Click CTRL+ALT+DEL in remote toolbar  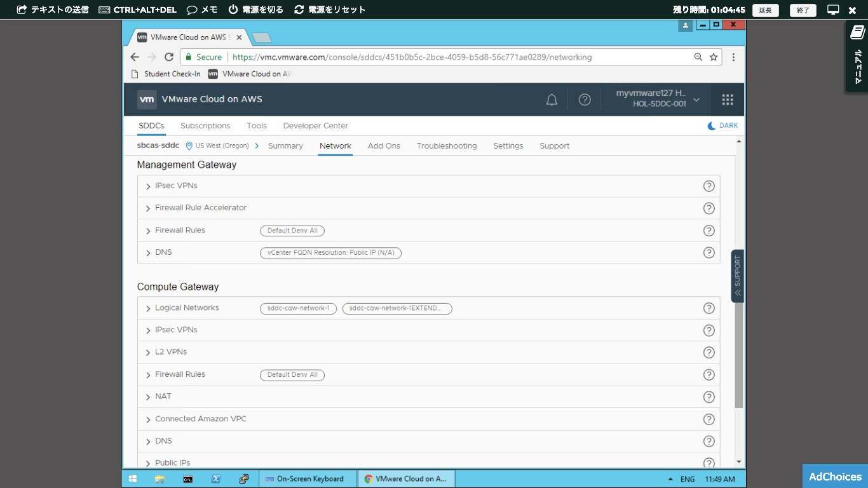[x=138, y=10]
